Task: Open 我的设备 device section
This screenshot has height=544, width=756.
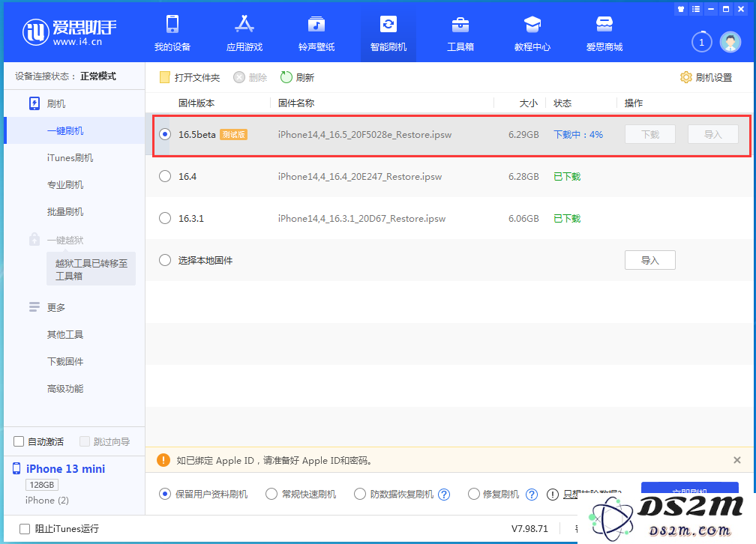Action: pyautogui.click(x=172, y=33)
